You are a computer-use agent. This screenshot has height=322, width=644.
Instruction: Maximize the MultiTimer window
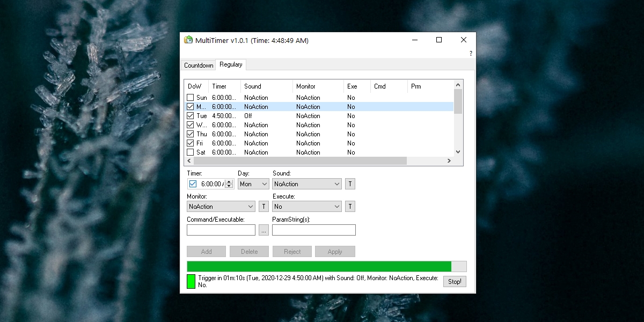tap(439, 40)
